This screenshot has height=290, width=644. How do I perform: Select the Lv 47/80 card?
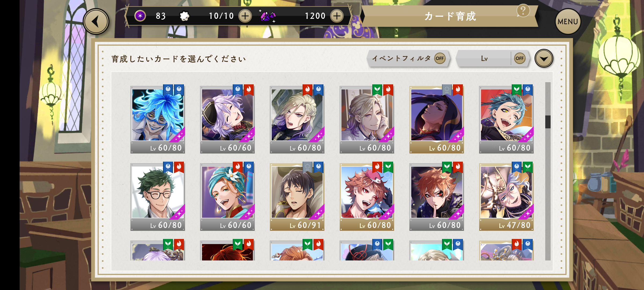coord(506,197)
